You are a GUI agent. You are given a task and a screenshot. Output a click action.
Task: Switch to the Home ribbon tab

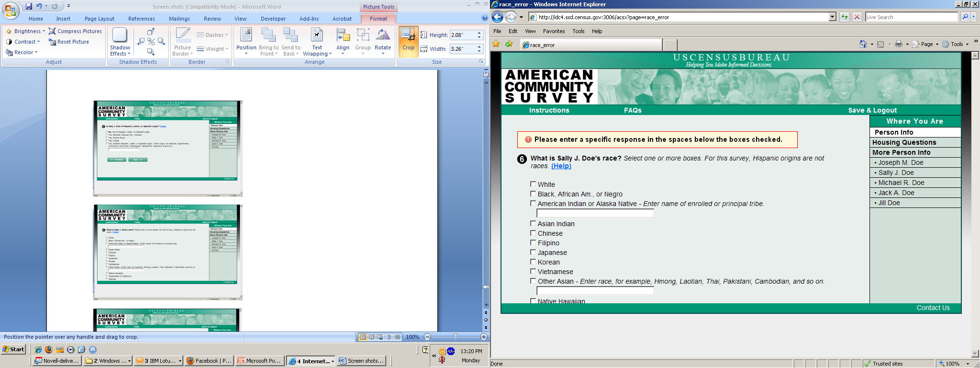tap(36, 19)
